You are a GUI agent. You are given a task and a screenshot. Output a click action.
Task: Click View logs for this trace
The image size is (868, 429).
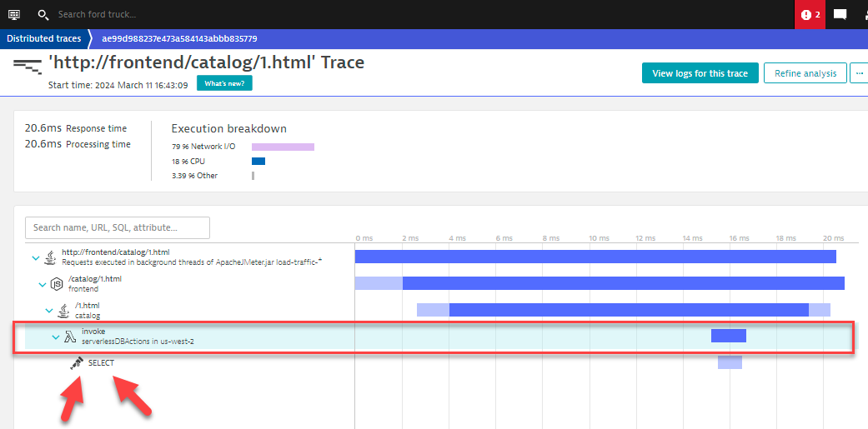coord(700,73)
